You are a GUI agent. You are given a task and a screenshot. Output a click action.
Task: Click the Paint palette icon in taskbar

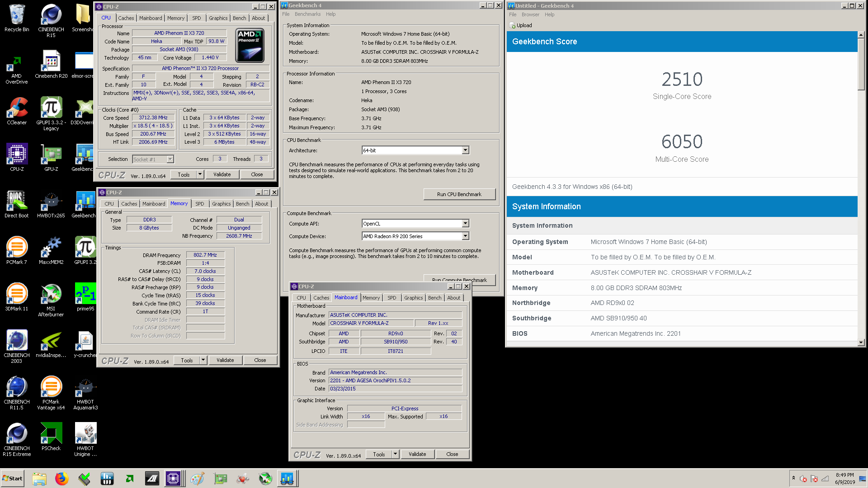coord(197,479)
